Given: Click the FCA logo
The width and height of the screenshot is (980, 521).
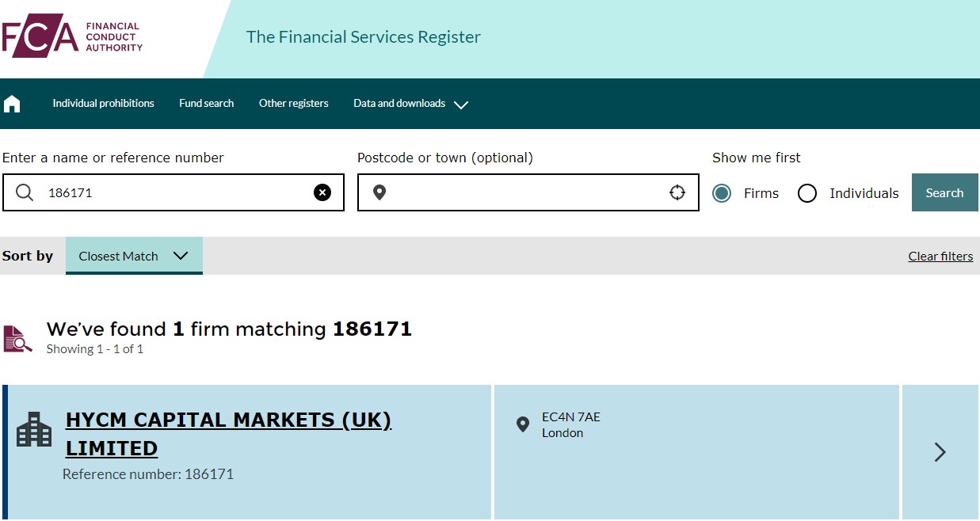Looking at the screenshot, I should point(72,38).
